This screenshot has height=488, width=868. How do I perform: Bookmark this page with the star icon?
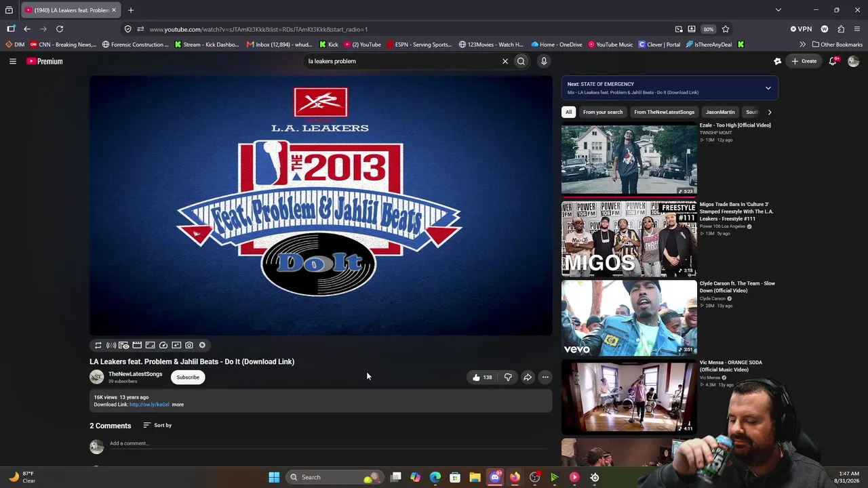[726, 29]
